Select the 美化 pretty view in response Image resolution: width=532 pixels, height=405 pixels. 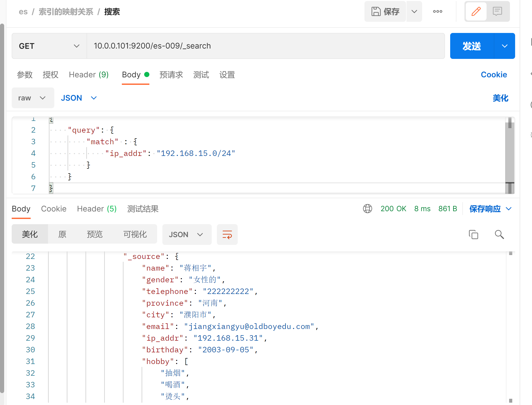click(30, 234)
